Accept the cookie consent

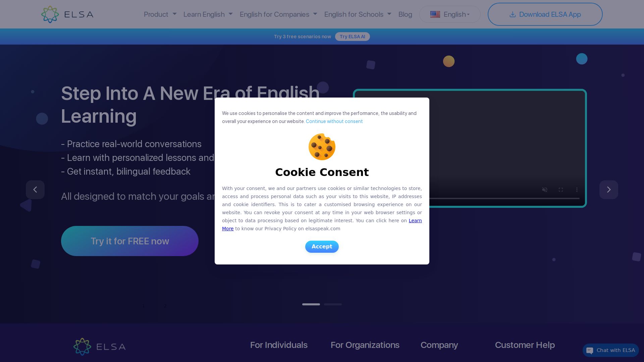point(322,247)
